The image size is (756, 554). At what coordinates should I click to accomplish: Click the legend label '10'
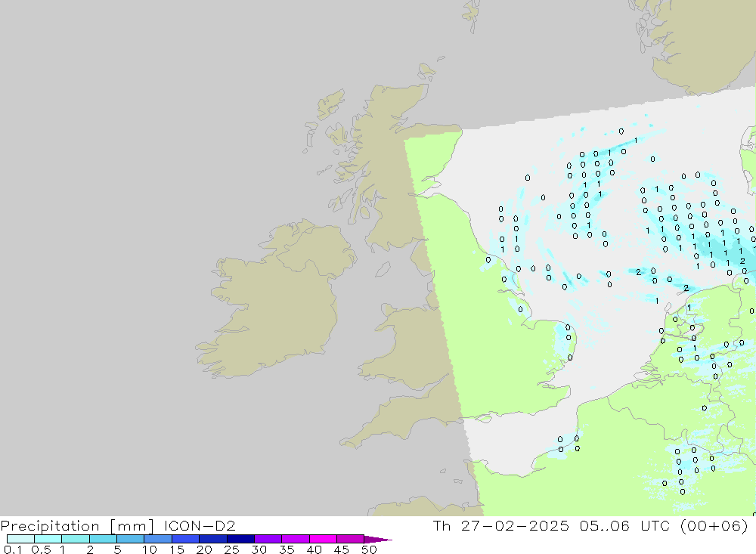pos(149,549)
